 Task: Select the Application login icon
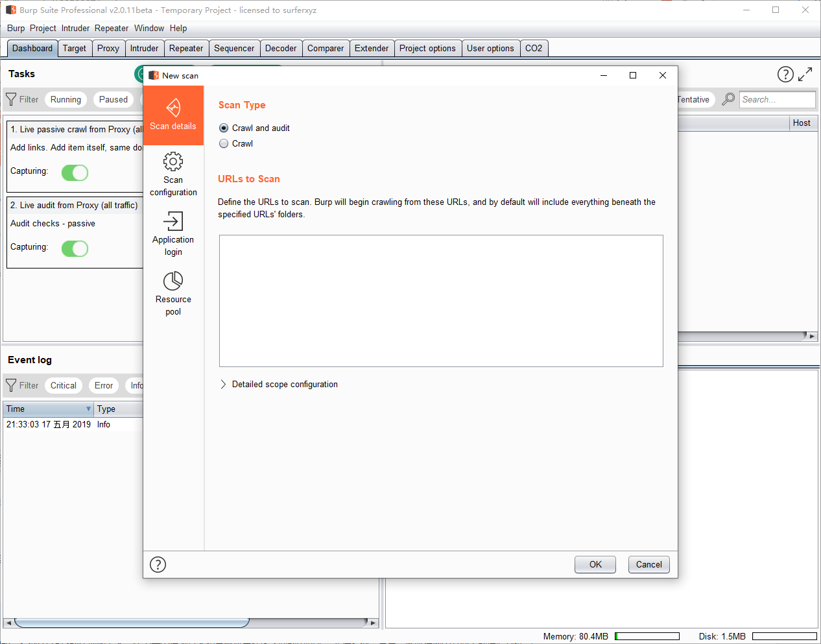click(x=173, y=221)
